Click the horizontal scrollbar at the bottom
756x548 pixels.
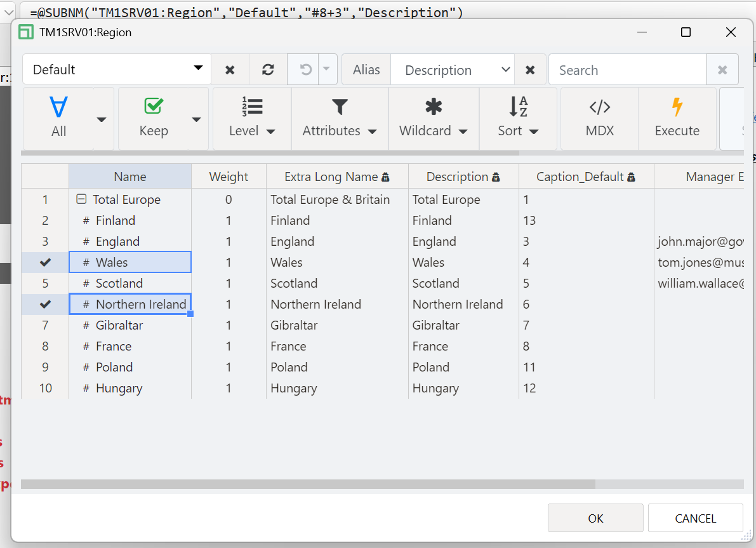pos(308,484)
